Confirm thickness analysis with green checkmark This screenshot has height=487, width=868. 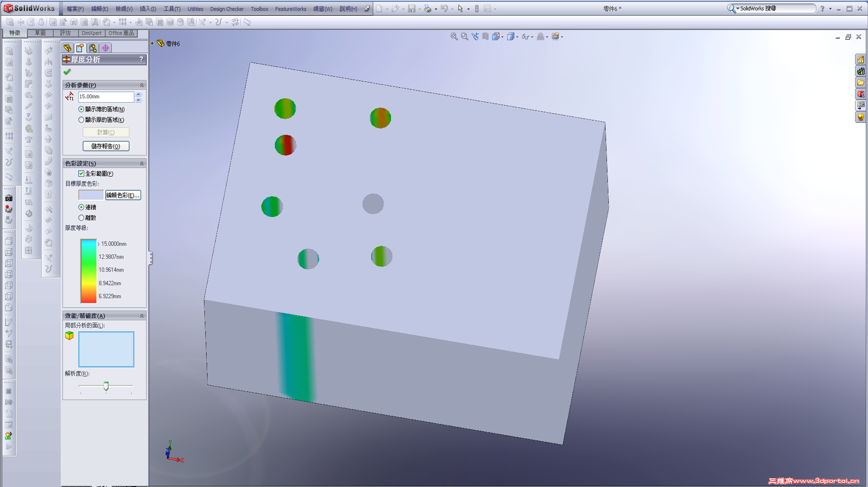point(67,72)
